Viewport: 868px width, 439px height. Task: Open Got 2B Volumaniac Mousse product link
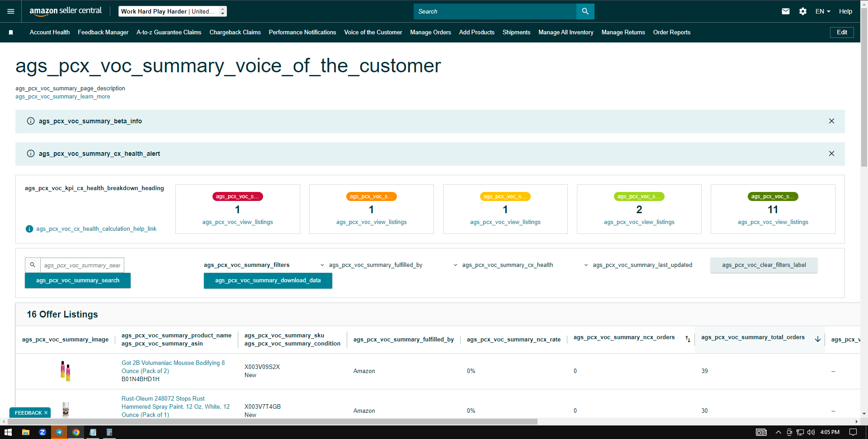click(173, 367)
